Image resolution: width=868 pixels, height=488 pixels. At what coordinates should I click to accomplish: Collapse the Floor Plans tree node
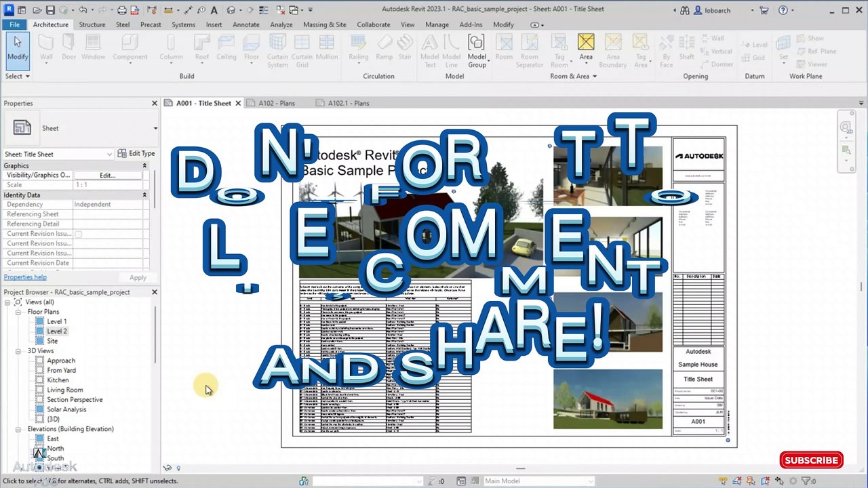pos(20,312)
